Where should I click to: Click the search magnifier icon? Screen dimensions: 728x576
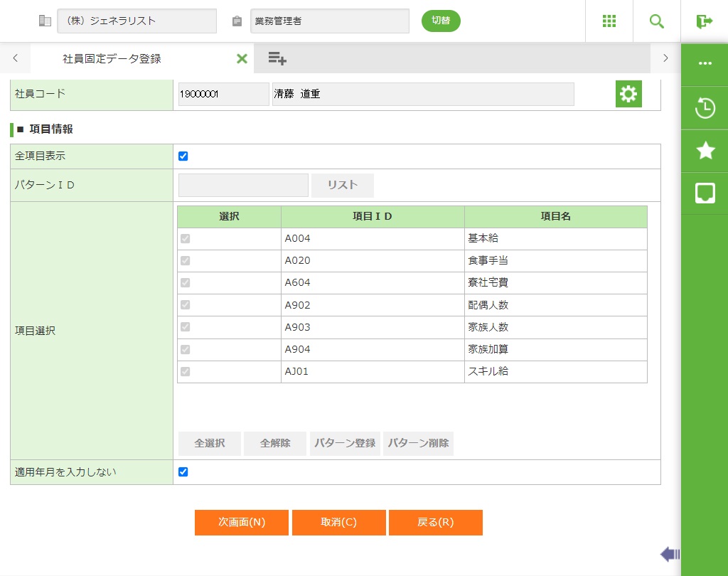pos(657,21)
